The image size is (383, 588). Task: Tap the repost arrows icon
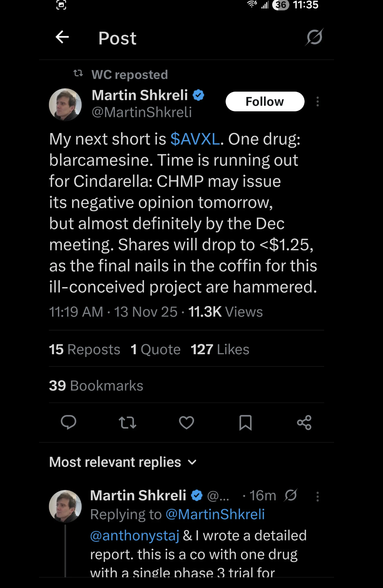pos(127,423)
